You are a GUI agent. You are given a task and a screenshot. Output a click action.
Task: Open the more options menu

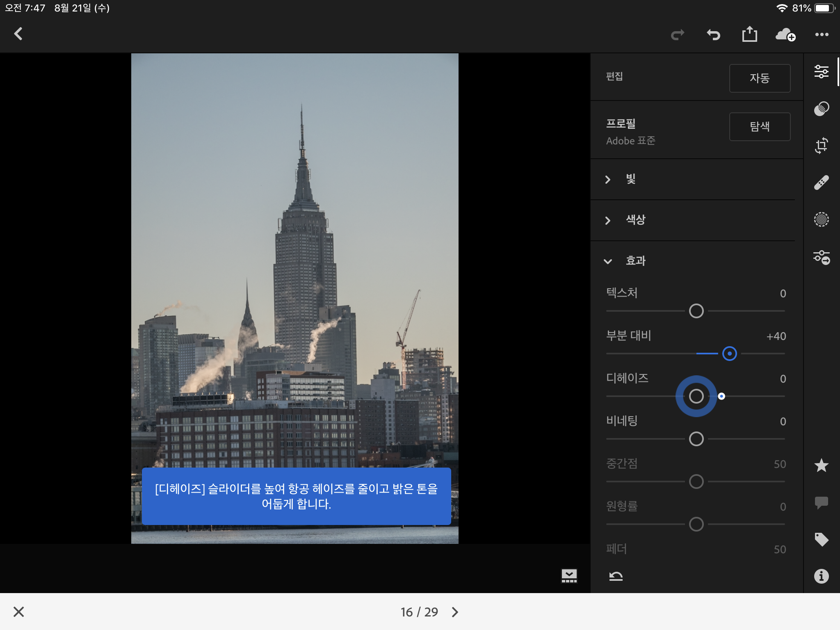[822, 34]
